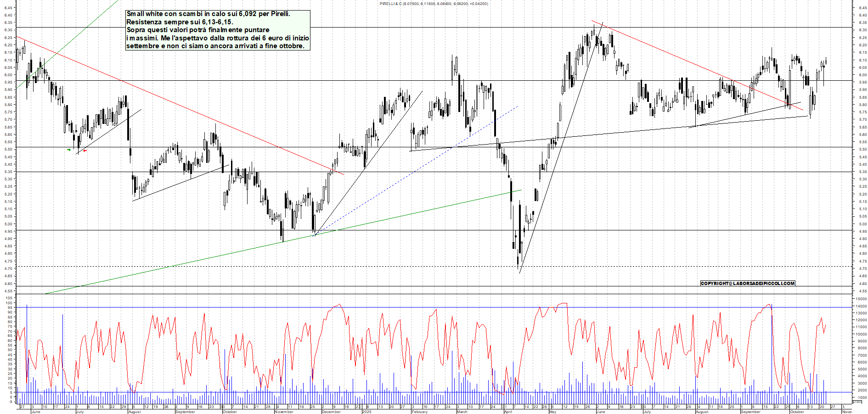
Task: Select the March label on time axis
Action: [x=462, y=412]
